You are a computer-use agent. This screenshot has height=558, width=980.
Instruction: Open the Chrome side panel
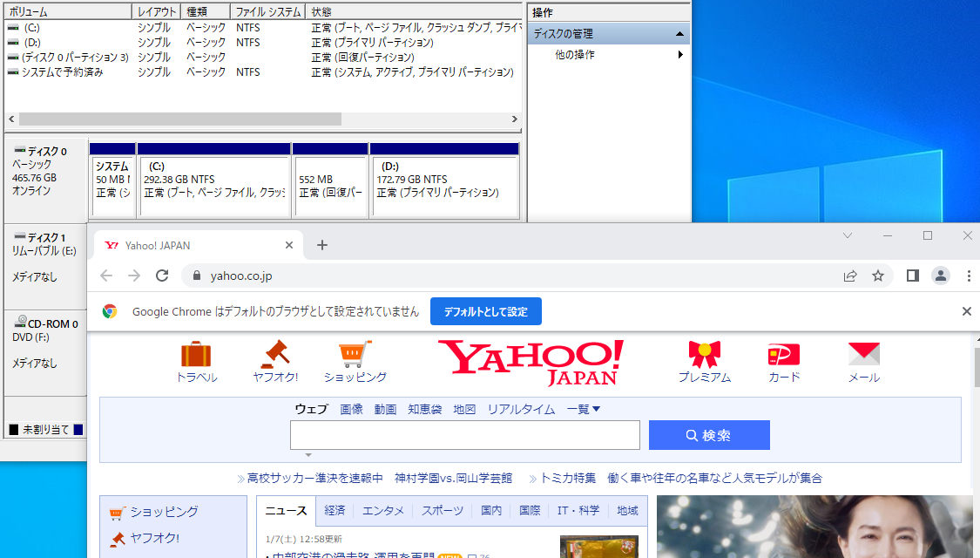point(913,276)
